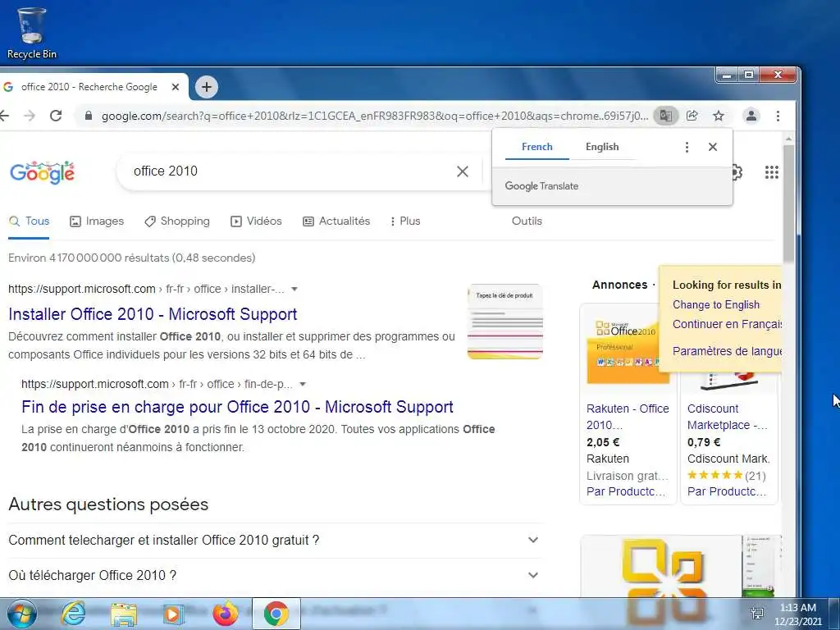The height and width of the screenshot is (630, 840).
Task: Close the Google Translate popup
Action: (713, 147)
